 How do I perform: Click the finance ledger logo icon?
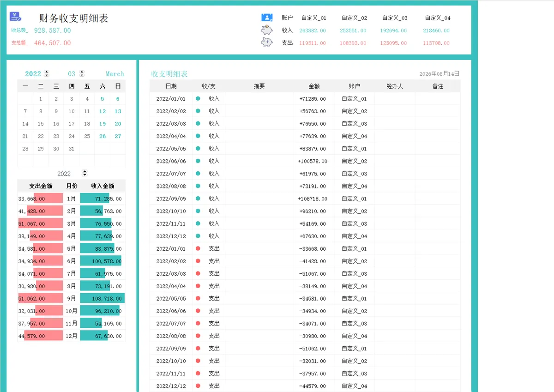point(15,17)
